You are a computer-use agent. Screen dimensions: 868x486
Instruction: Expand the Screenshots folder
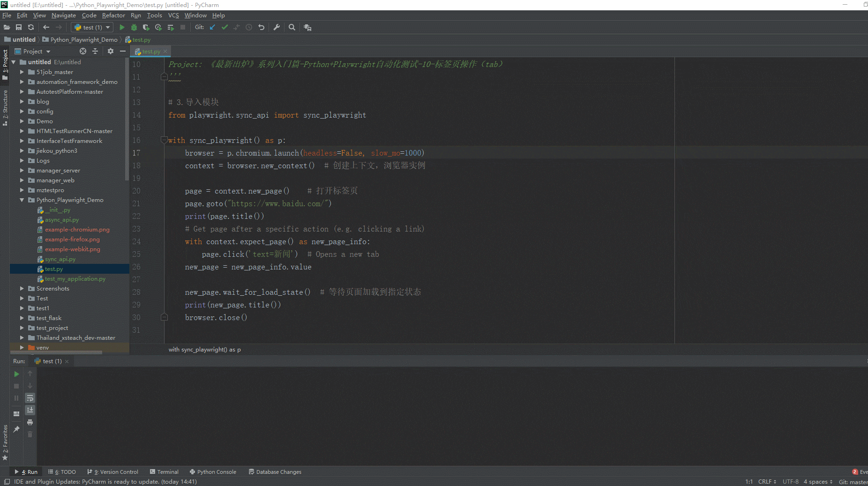22,288
